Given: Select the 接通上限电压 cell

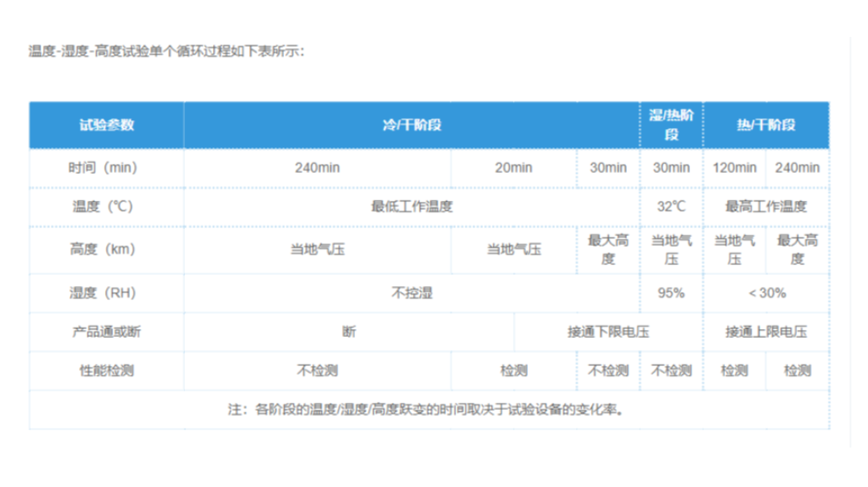Looking at the screenshot, I should tap(765, 332).
